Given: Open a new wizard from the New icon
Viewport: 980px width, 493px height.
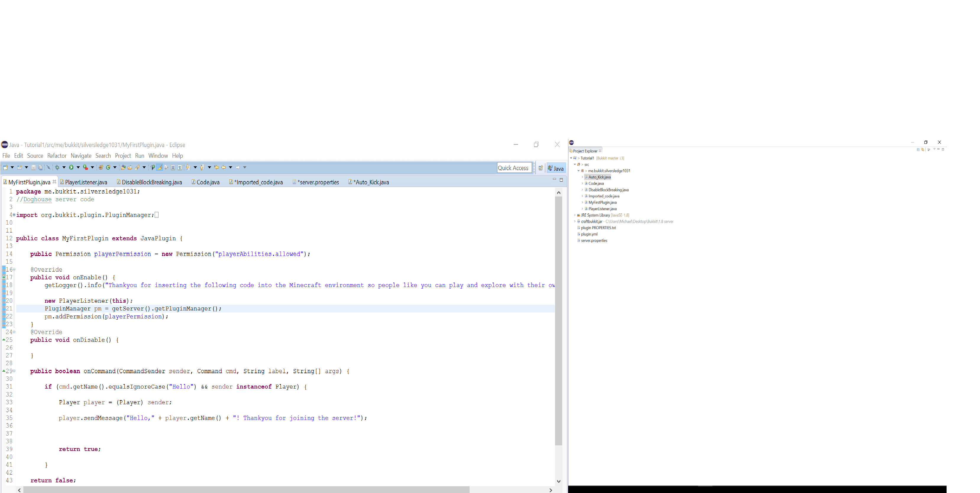Looking at the screenshot, I should [5, 168].
